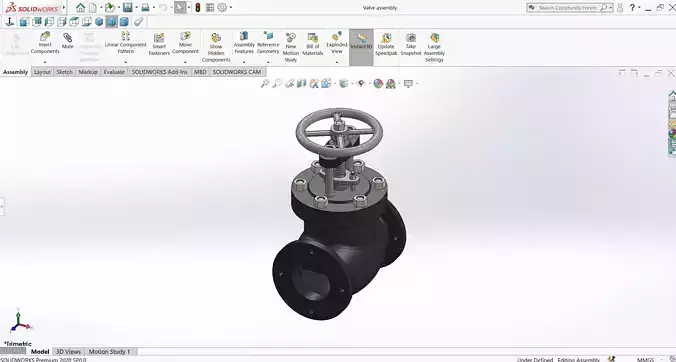Open Large Assembly Settings
Image resolution: width=676 pixels, height=362 pixels.
point(434,47)
